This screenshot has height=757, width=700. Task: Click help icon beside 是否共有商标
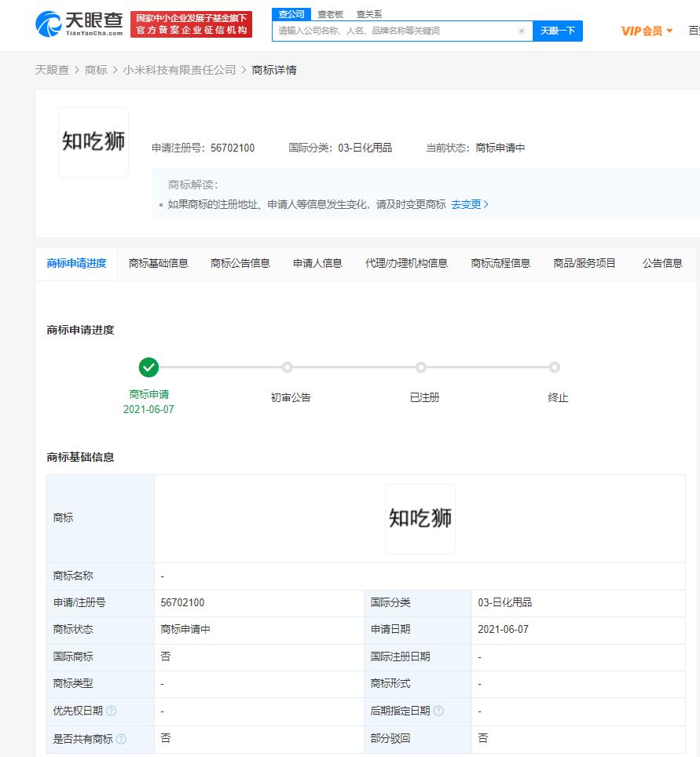121,738
